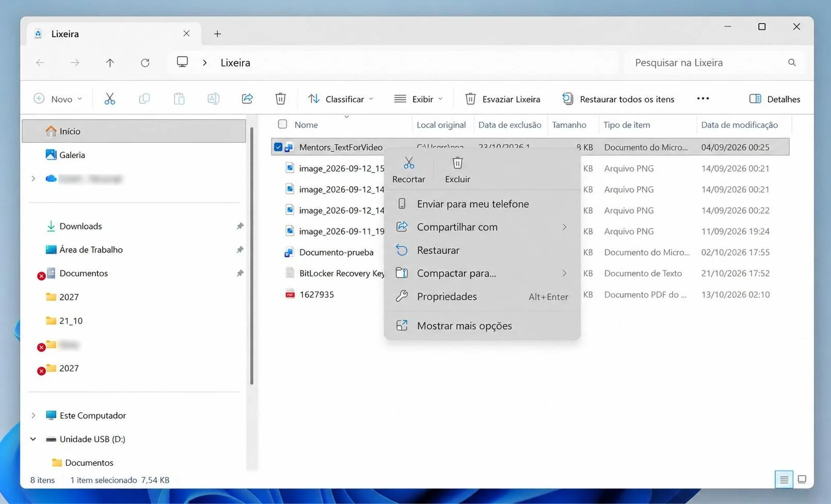The image size is (831, 504).
Task: Select Restaurar in the context menu
Action: (x=482, y=250)
